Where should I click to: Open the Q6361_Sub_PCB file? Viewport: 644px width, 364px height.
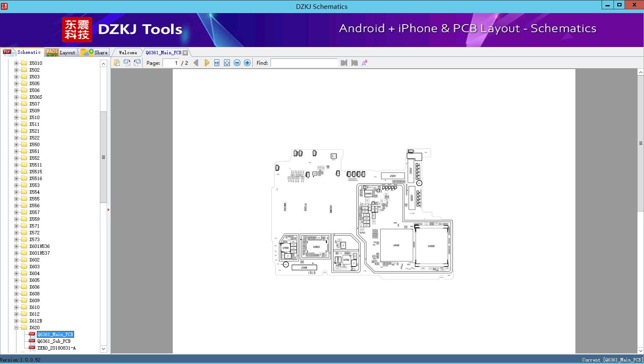(x=54, y=341)
